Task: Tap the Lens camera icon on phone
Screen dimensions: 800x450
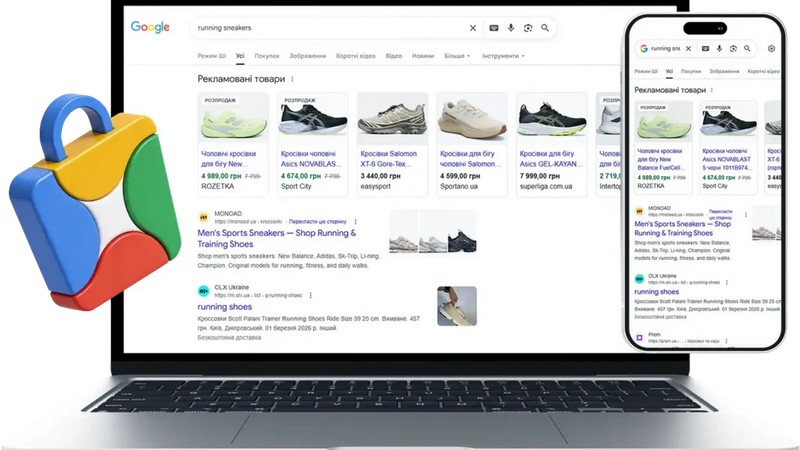Action: point(733,48)
